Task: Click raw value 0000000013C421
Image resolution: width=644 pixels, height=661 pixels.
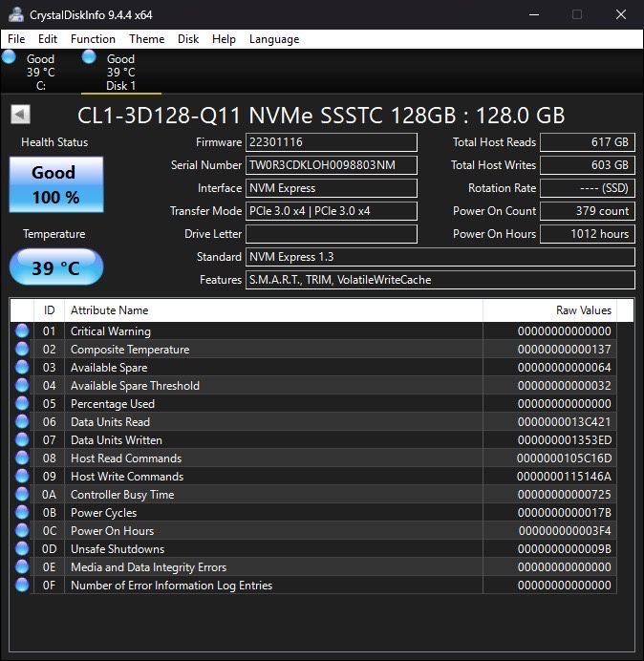Action: [x=565, y=422]
